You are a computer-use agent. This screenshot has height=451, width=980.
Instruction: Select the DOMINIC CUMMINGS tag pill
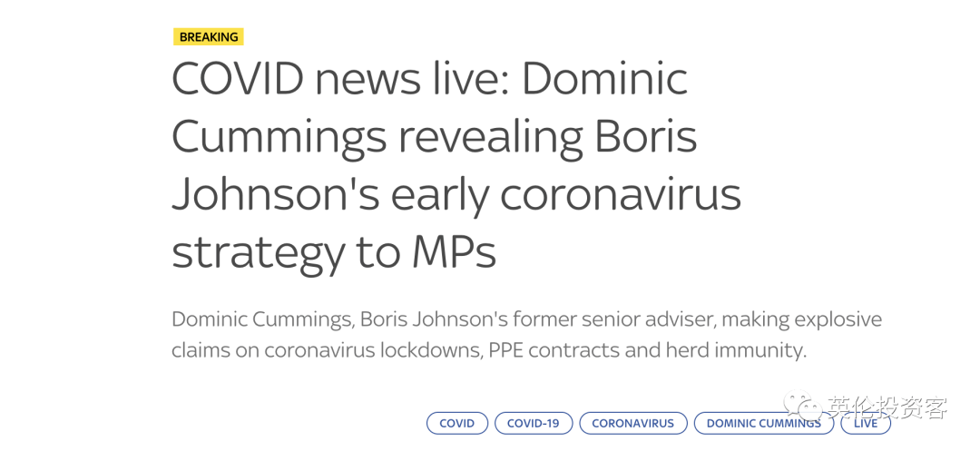pos(764,423)
